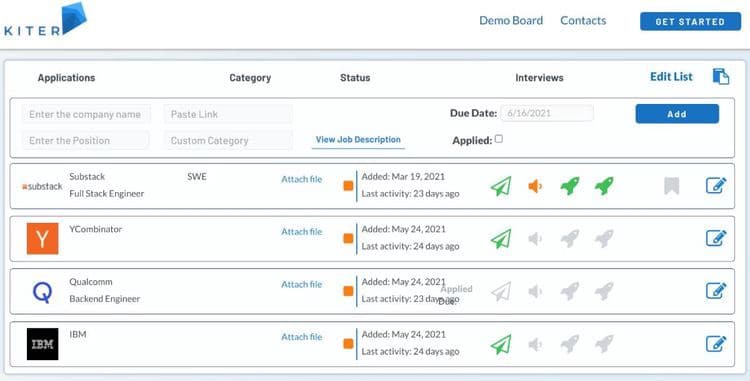Click Attach file on YCombinator row
The height and width of the screenshot is (381, 750).
[301, 232]
